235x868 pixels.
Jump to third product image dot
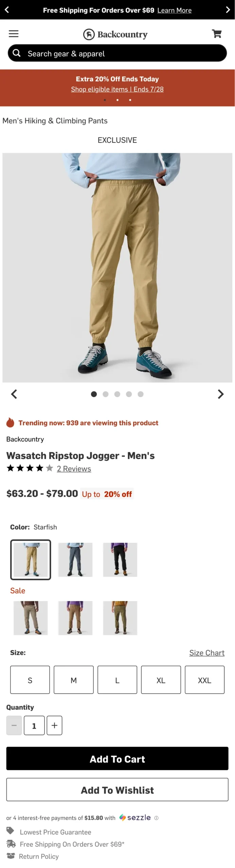117,394
